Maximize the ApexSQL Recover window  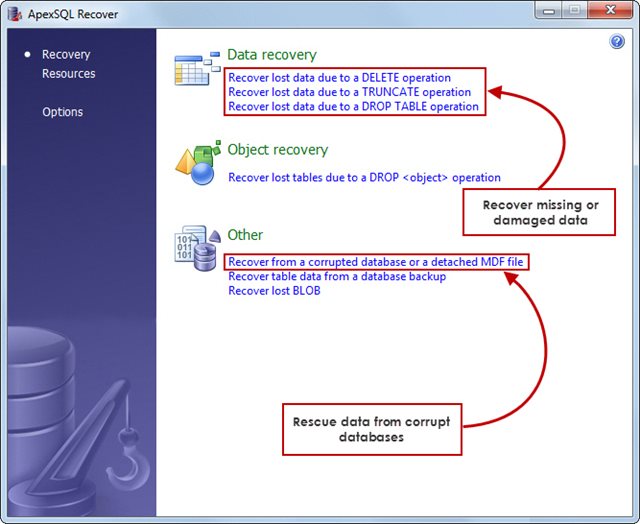[575, 11]
